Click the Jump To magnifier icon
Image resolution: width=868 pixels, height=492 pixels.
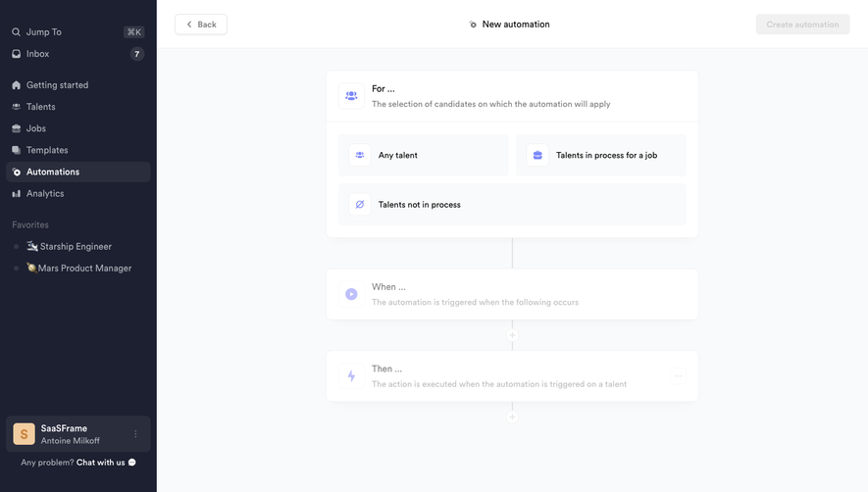(x=16, y=32)
